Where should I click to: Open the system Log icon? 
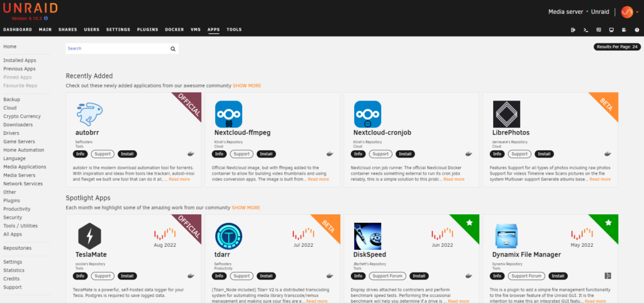625,30
